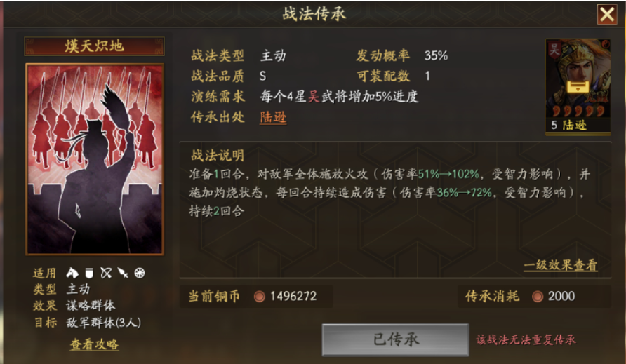Viewport: 626px width, 364px height.
Task: Click the shield infantry troop icon
Action: pyautogui.click(x=89, y=273)
